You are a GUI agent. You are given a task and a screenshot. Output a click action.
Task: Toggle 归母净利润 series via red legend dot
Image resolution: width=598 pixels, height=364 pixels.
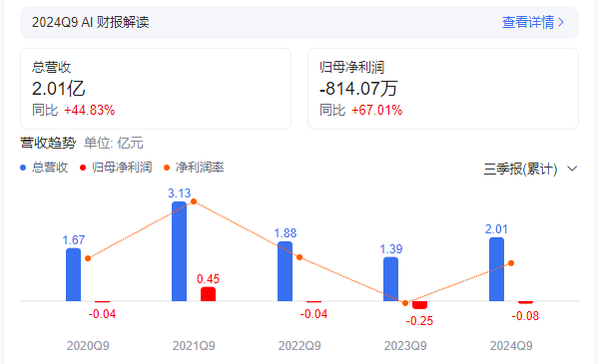click(83, 168)
